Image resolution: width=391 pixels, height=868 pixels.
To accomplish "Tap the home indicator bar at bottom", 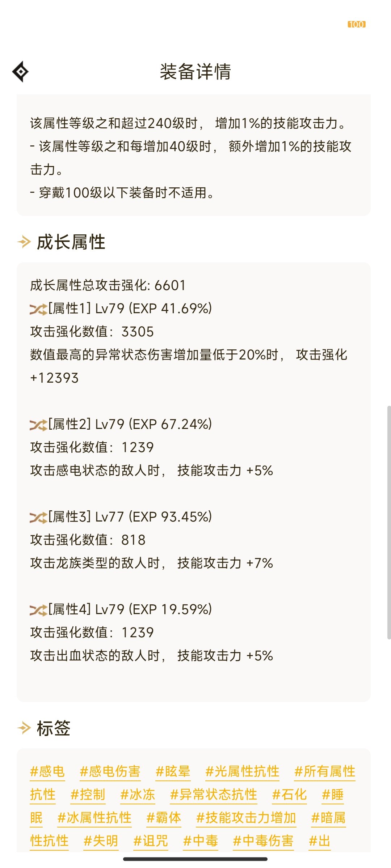I will click(195, 859).
